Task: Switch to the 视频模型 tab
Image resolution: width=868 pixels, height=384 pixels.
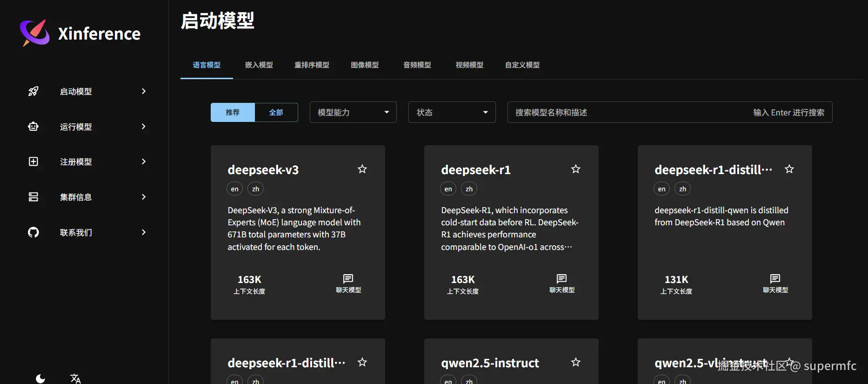Action: point(469,65)
